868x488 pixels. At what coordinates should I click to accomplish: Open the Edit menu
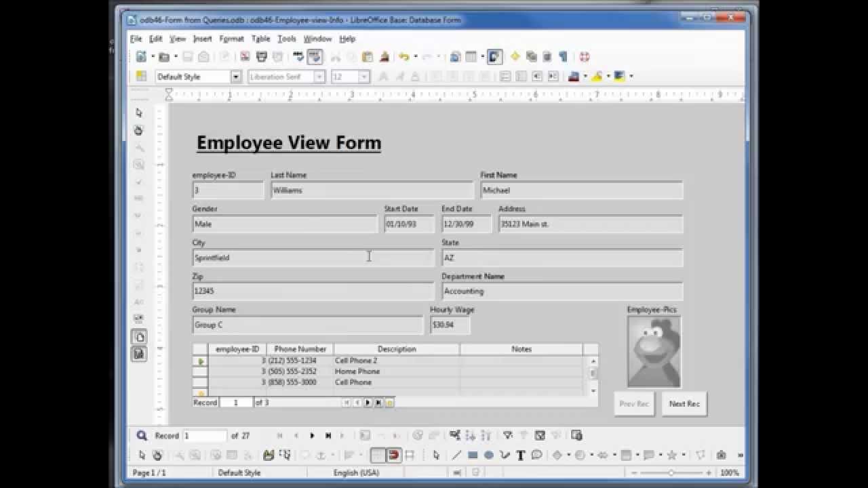(156, 39)
